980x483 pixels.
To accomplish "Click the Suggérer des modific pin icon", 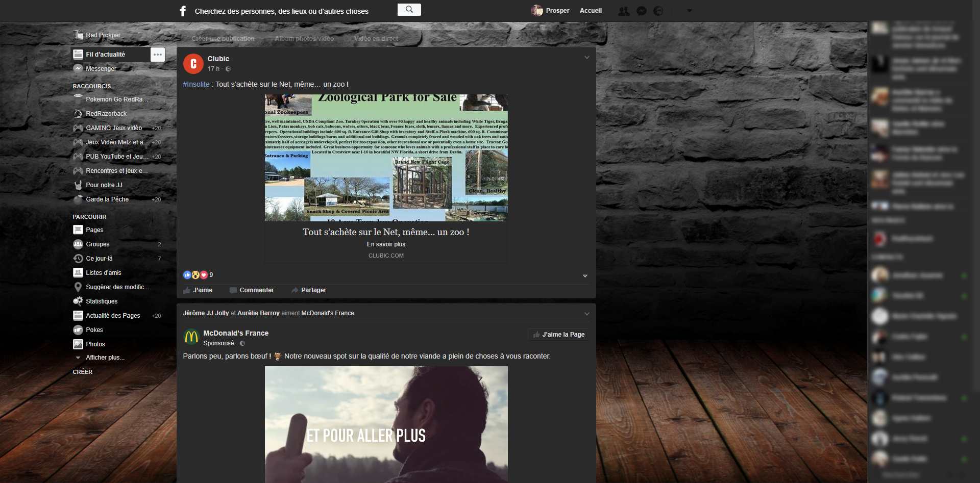I will coord(78,287).
